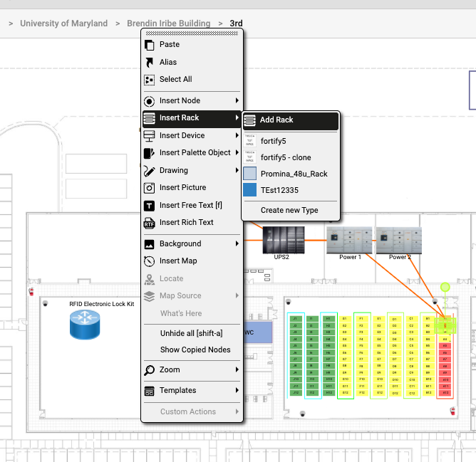Expand the Insert Node submenu arrow
Image resolution: width=476 pixels, height=462 pixels.
point(237,101)
